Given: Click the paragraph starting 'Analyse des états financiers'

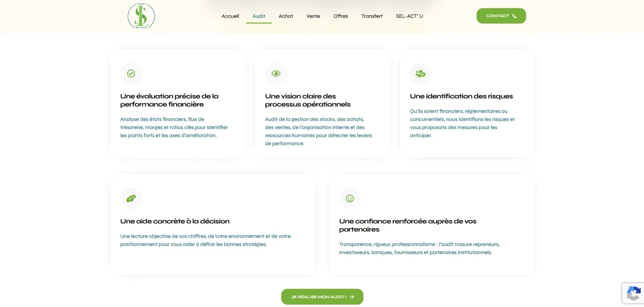Looking at the screenshot, I should [174, 127].
